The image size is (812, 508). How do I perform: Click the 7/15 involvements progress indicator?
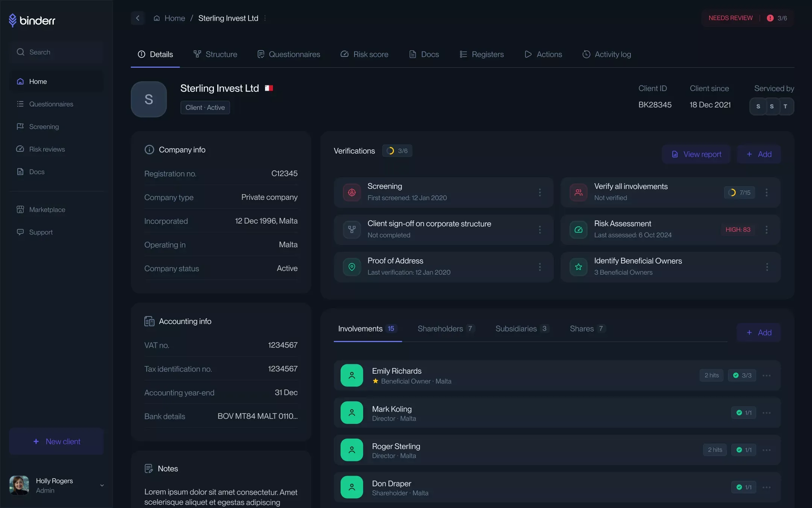coord(739,192)
